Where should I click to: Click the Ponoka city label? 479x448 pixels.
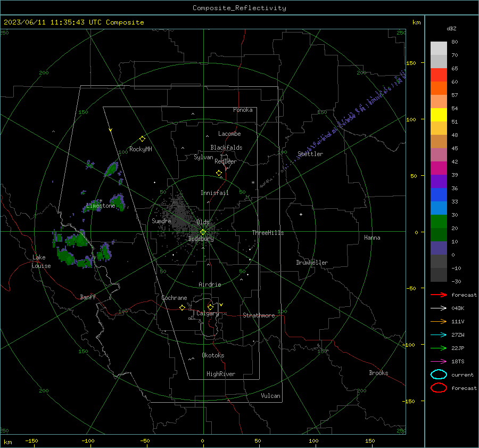click(243, 110)
